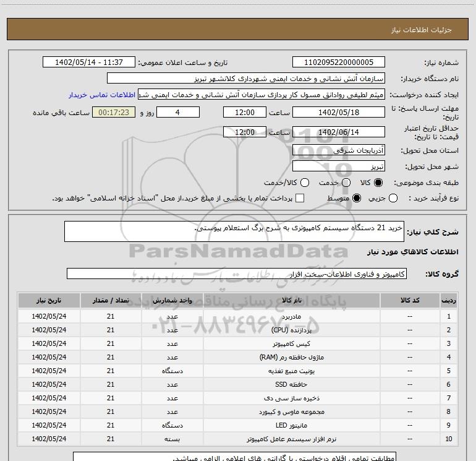Click the response deadline hour 12:00 field
The height and width of the screenshot is (461, 476).
point(245,112)
